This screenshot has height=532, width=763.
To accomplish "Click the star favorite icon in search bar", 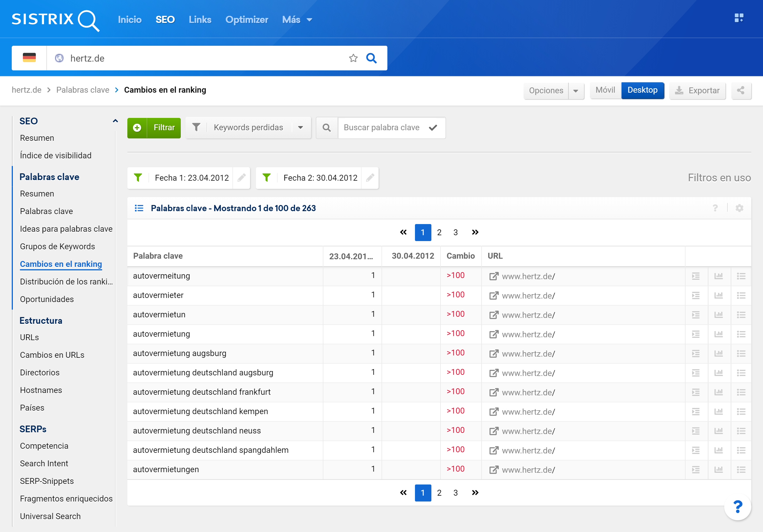I will [353, 58].
